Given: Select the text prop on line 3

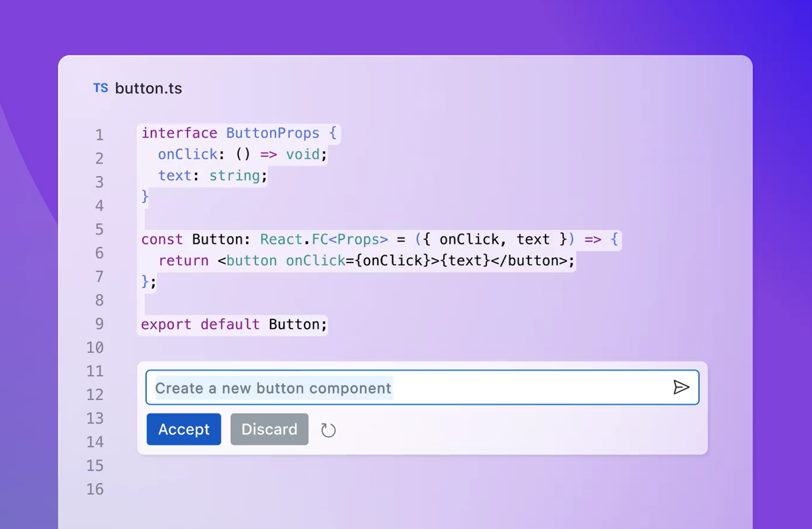Looking at the screenshot, I should point(175,175).
